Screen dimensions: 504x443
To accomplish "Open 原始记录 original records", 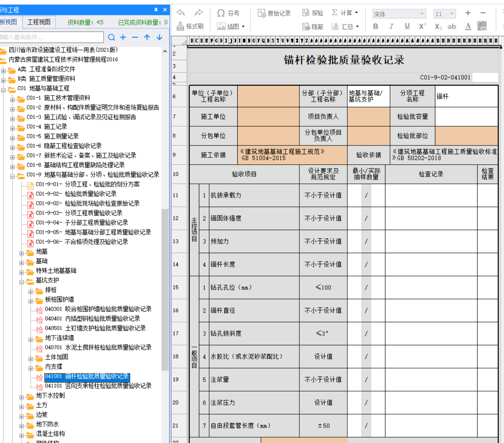I will point(274,13).
